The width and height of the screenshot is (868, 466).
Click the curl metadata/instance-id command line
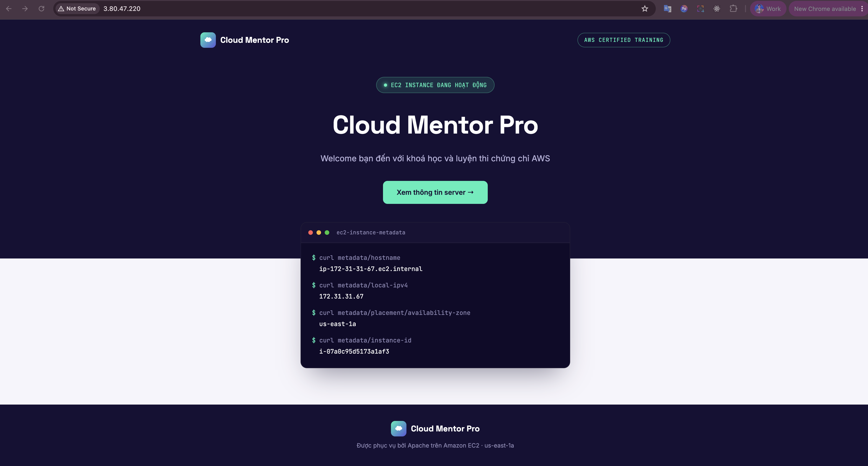(x=362, y=341)
